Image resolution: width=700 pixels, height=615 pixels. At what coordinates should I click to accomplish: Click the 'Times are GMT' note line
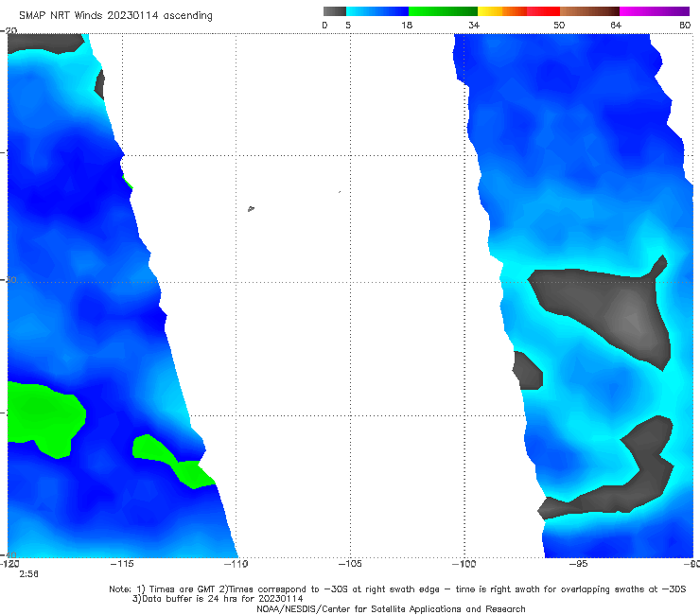[397, 589]
